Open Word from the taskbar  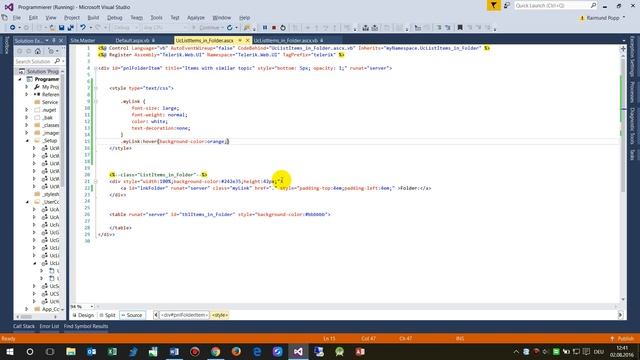(174, 351)
